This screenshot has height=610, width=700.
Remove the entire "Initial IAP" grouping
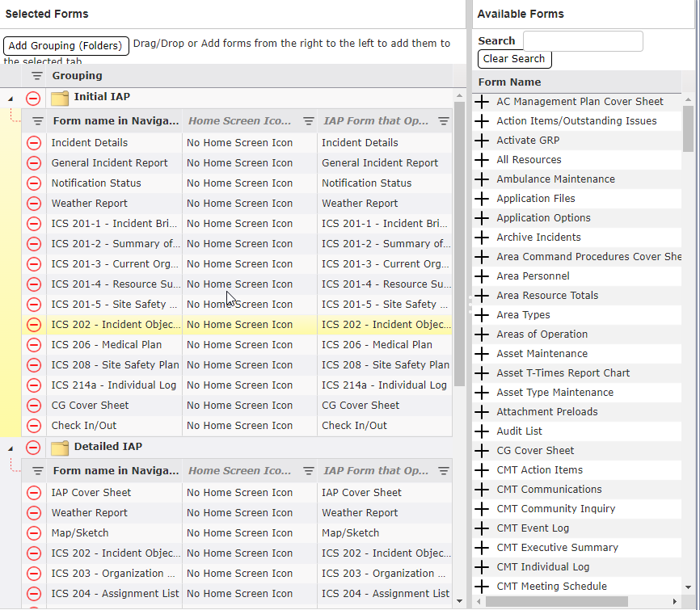click(x=33, y=96)
